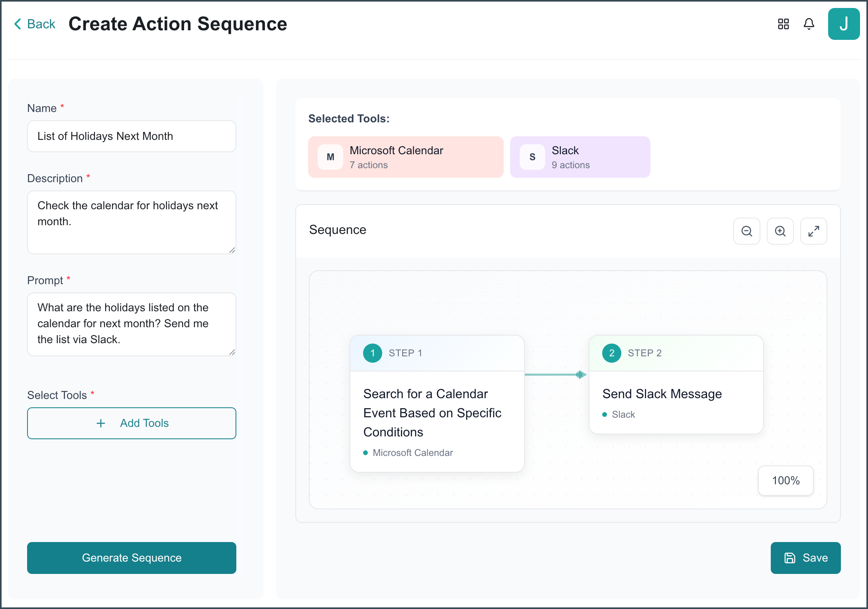The height and width of the screenshot is (609, 868).
Task: Select the Send Slack Message step card
Action: click(676, 385)
